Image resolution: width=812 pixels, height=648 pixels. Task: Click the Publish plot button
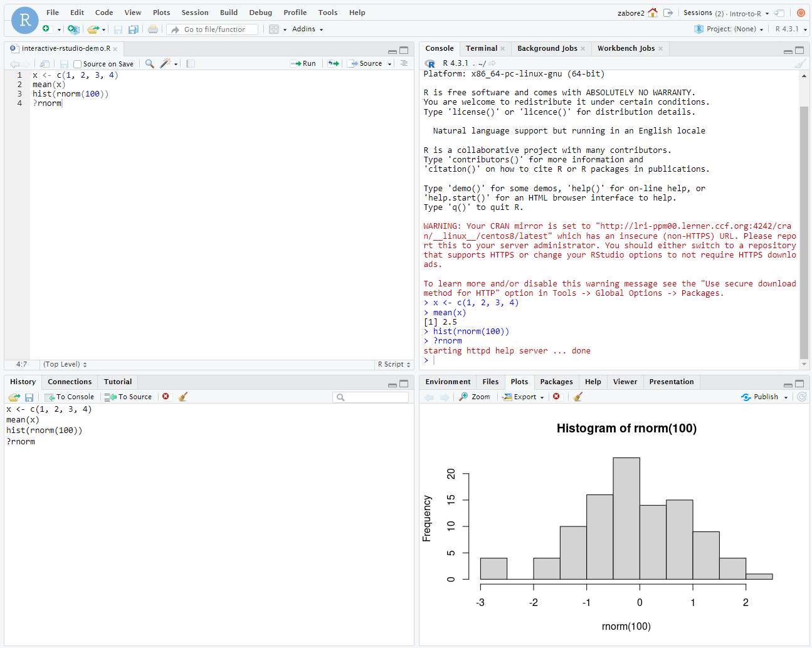[x=760, y=397]
